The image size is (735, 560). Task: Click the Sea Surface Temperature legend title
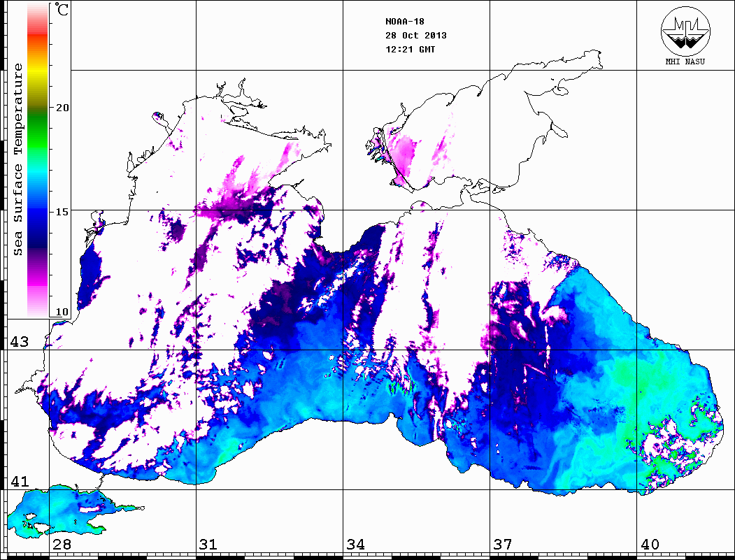(x=17, y=159)
